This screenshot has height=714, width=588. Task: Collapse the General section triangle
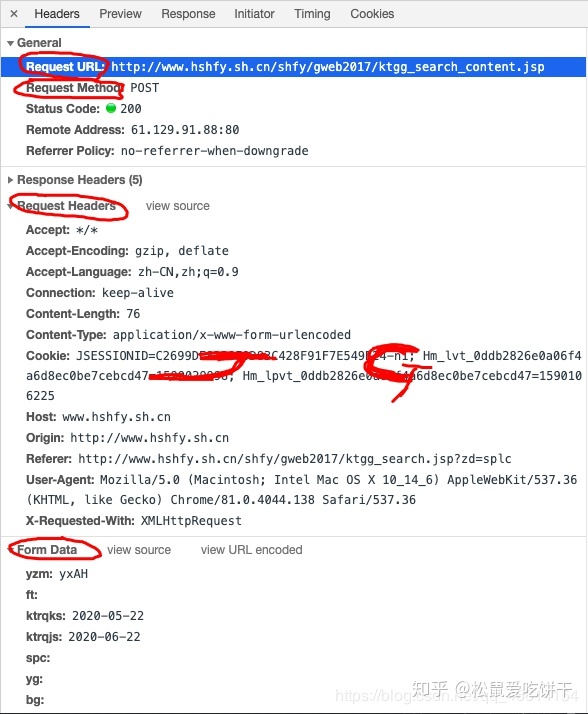click(x=10, y=43)
